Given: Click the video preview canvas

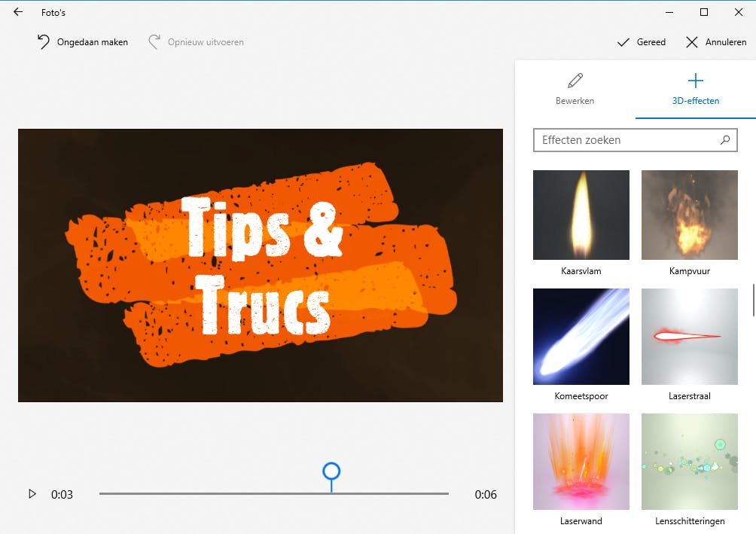Looking at the screenshot, I should [x=261, y=265].
